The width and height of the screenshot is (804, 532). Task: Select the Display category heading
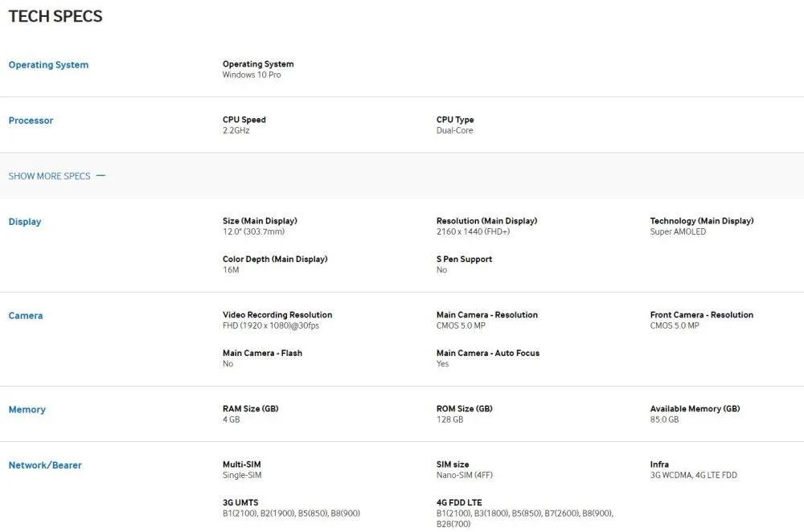coord(25,222)
